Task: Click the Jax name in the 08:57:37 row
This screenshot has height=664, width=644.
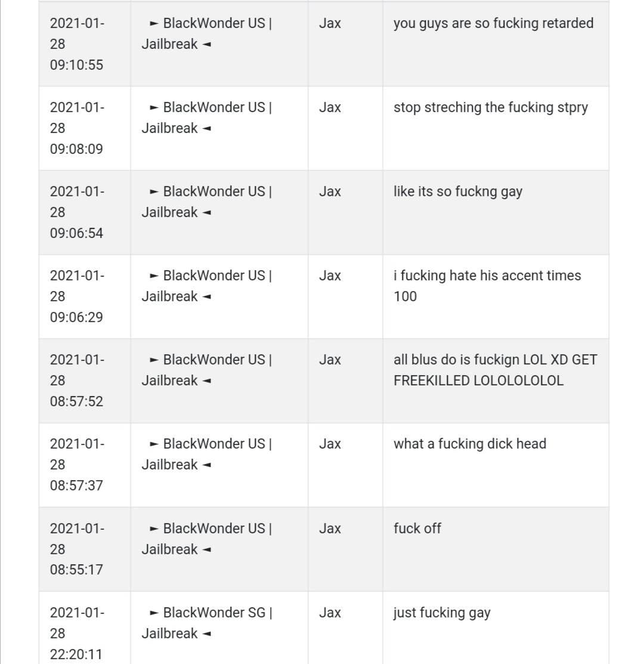Action: tap(330, 444)
